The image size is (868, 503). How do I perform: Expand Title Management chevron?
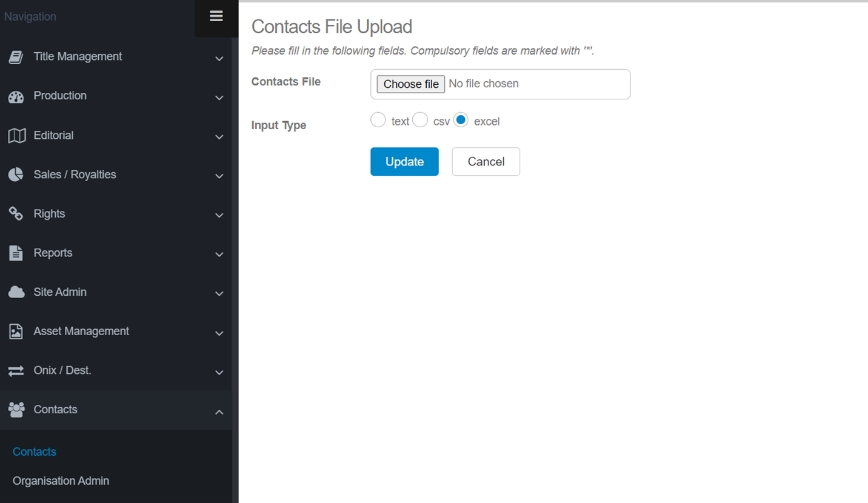point(219,59)
